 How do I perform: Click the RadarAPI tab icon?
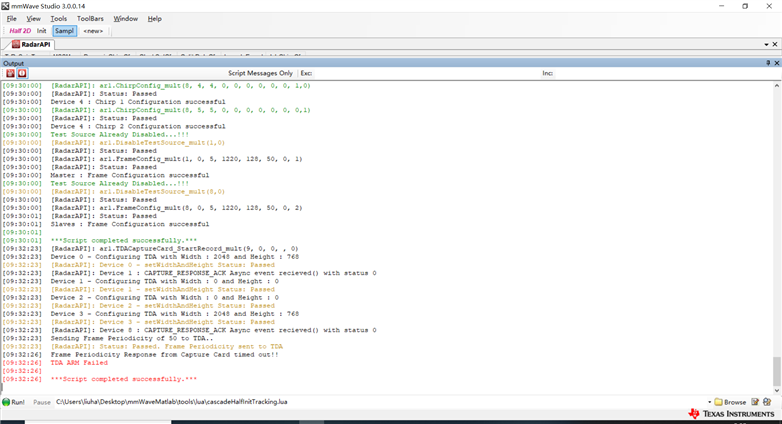[x=15, y=44]
